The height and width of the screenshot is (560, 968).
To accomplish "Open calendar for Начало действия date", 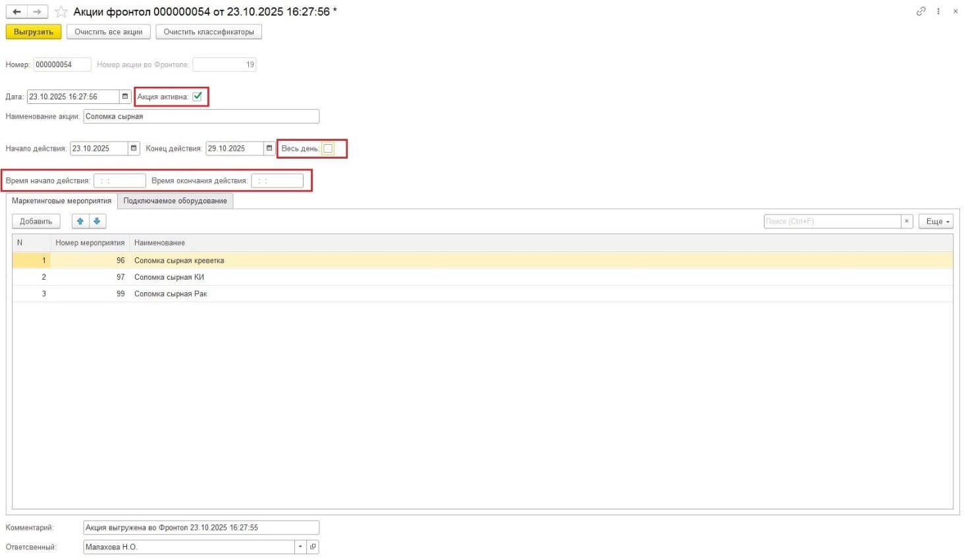I will [x=134, y=149].
